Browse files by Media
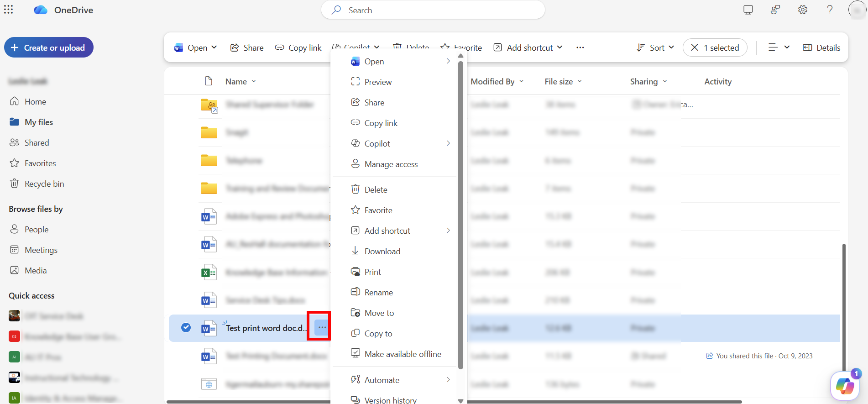Screen dimensions: 868x404 point(28,270)
